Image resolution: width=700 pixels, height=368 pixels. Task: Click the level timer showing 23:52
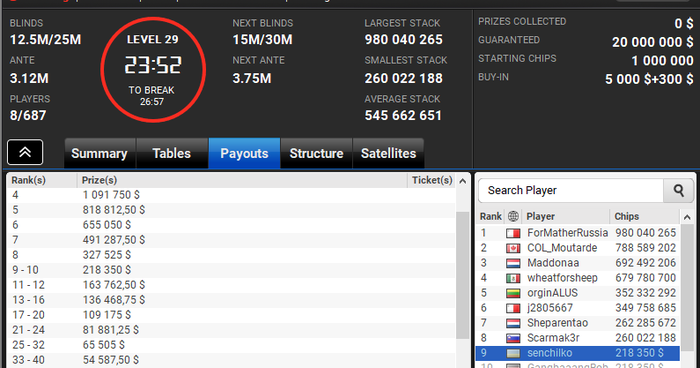point(153,65)
